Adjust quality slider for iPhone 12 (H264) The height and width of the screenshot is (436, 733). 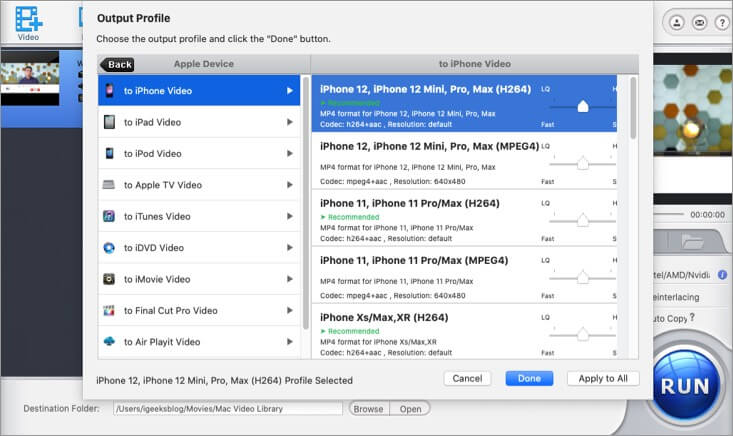pyautogui.click(x=582, y=107)
